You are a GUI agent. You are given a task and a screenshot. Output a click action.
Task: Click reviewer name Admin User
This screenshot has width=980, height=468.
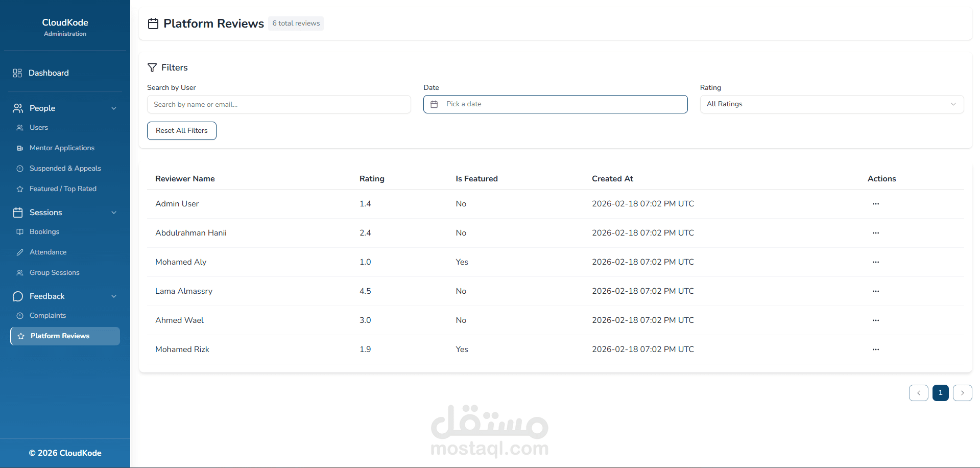(x=177, y=204)
